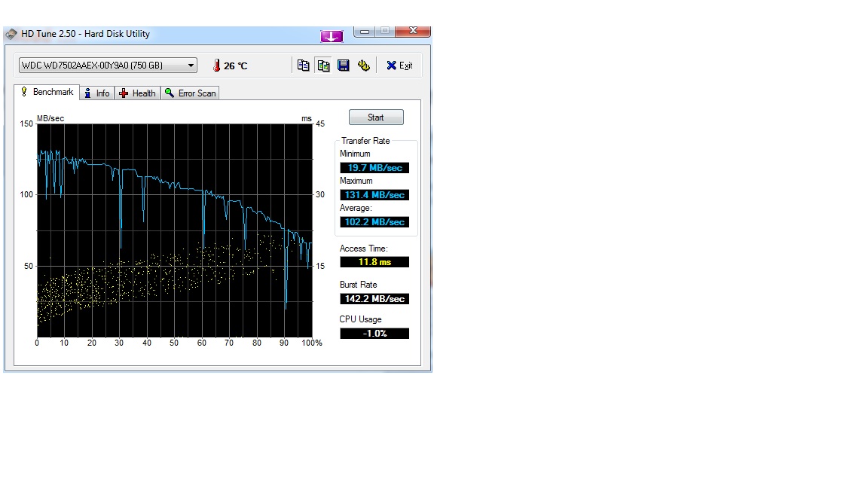868x488 pixels.
Task: Switch to the Benchmark tab
Action: (46, 93)
